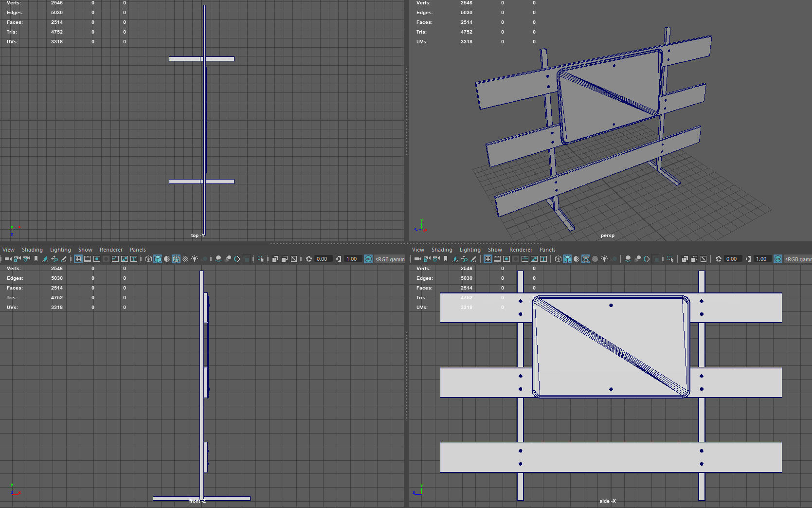Image resolution: width=812 pixels, height=508 pixels.
Task: Switch front view to Wireframe shading
Action: pos(148,259)
